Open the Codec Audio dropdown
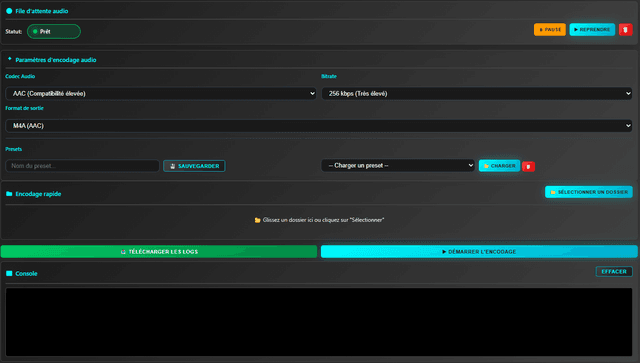The height and width of the screenshot is (363, 640). (x=161, y=94)
